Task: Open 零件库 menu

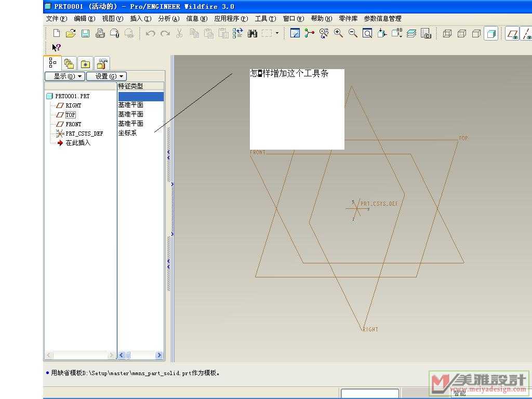Action: 348,19
